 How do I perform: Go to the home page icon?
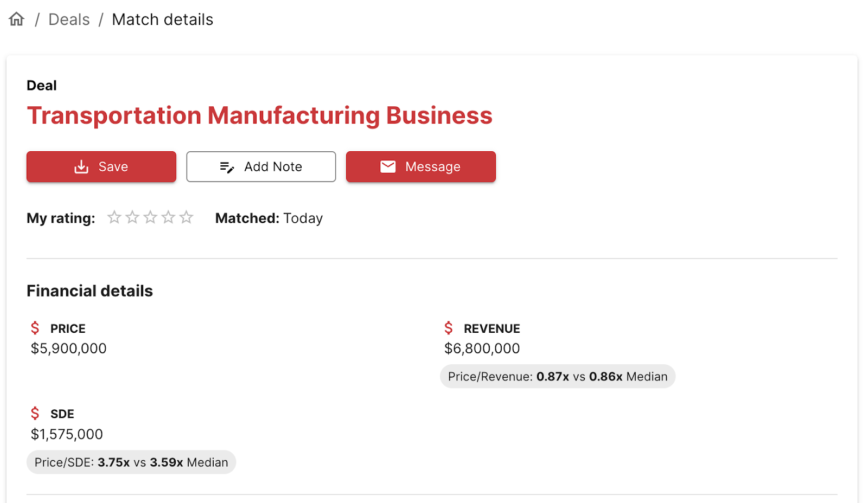[x=17, y=19]
